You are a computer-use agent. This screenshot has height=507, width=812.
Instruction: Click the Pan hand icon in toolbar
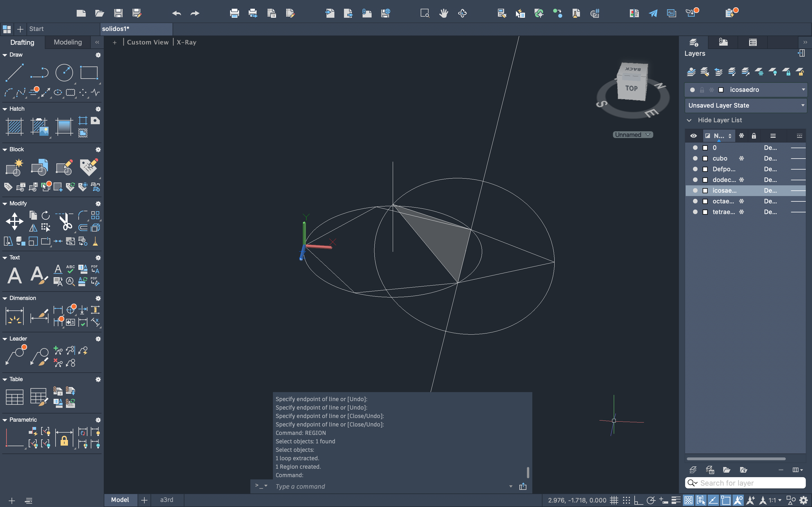pyautogui.click(x=443, y=14)
